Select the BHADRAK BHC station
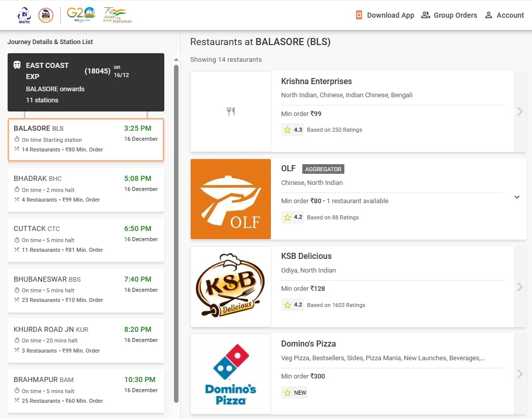 (x=86, y=189)
